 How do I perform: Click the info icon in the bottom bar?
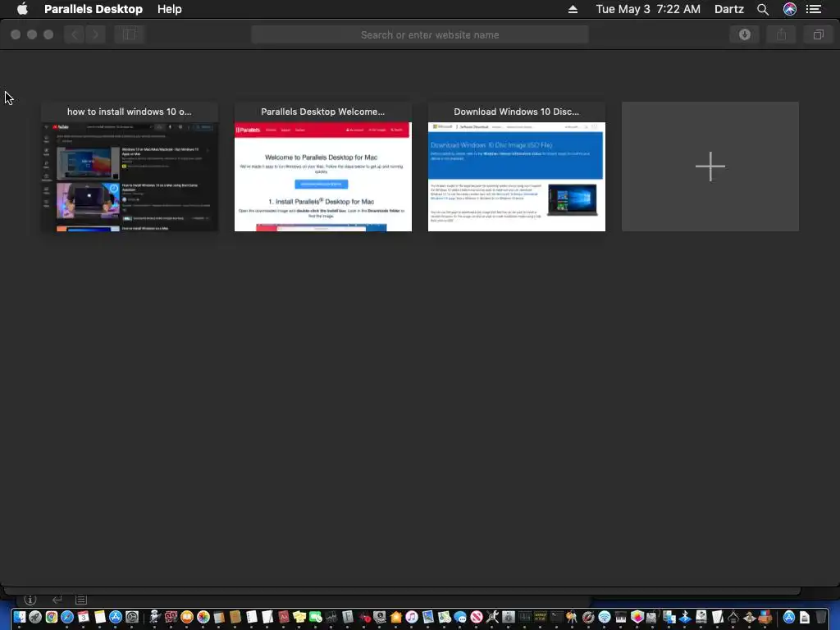coord(30,600)
